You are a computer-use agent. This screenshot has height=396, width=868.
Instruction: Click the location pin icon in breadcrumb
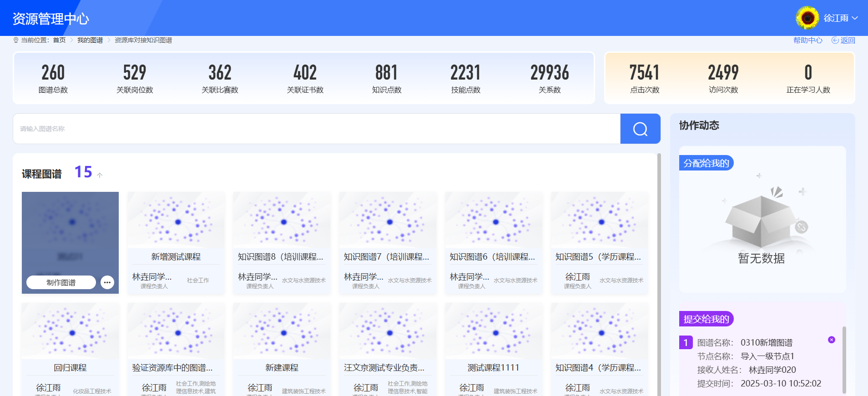pyautogui.click(x=16, y=40)
